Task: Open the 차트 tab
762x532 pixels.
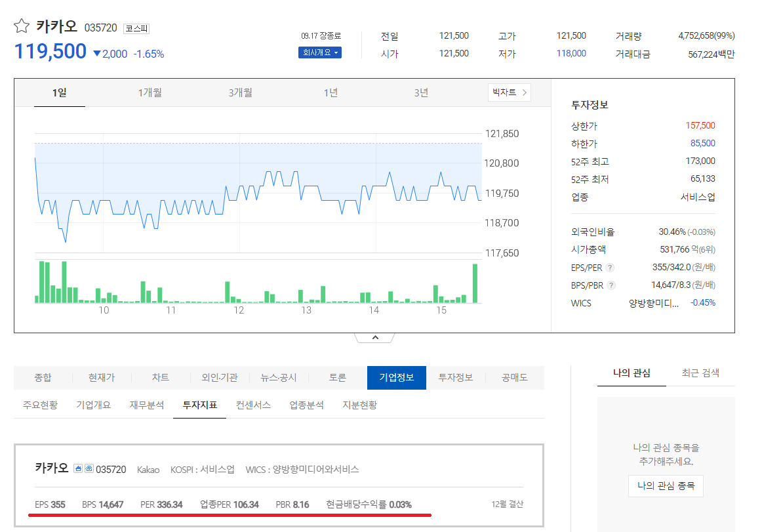Action: coord(161,377)
